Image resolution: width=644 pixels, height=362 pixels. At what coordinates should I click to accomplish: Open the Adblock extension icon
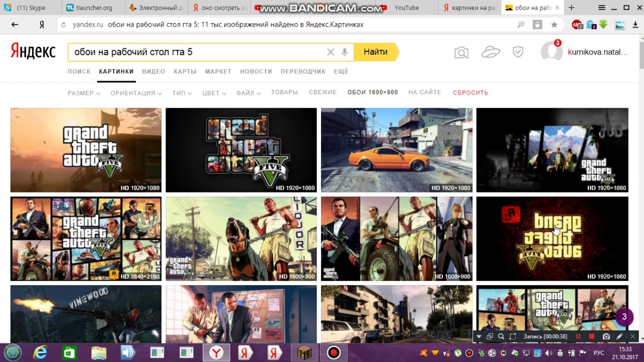coord(577,25)
